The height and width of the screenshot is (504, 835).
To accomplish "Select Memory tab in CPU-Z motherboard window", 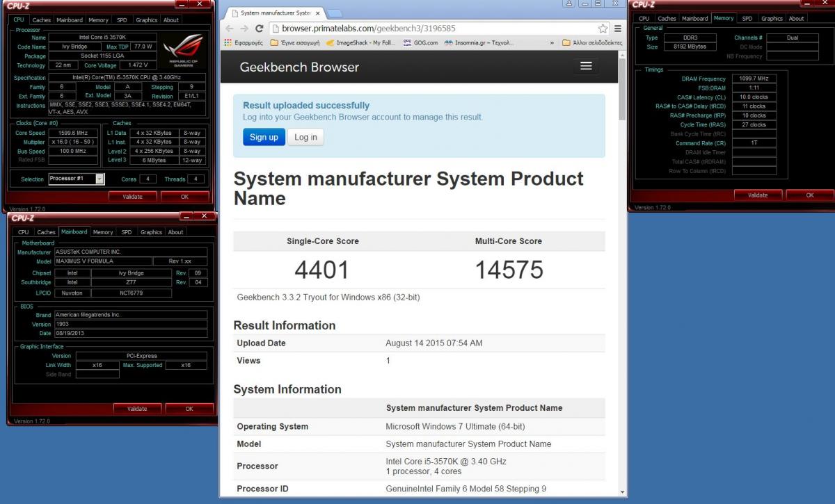I will click(x=102, y=232).
